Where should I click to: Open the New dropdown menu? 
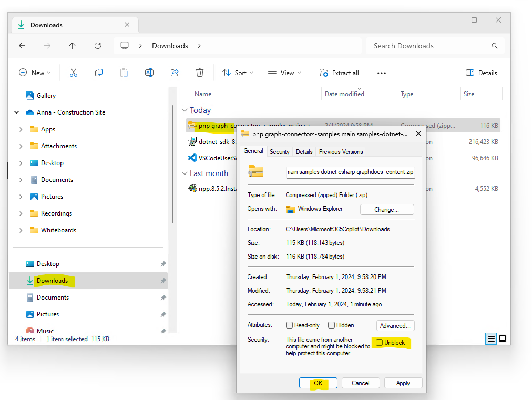click(x=35, y=73)
